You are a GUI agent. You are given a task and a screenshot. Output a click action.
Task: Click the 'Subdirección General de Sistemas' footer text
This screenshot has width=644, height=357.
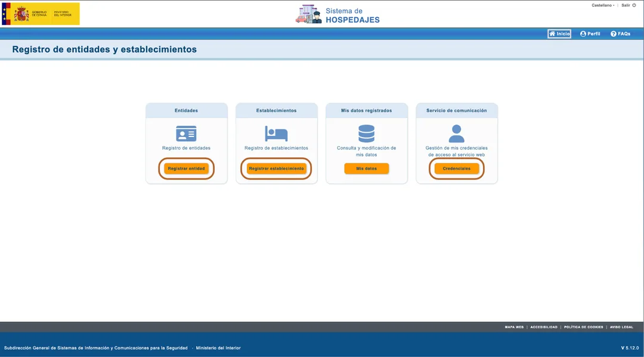click(95, 348)
